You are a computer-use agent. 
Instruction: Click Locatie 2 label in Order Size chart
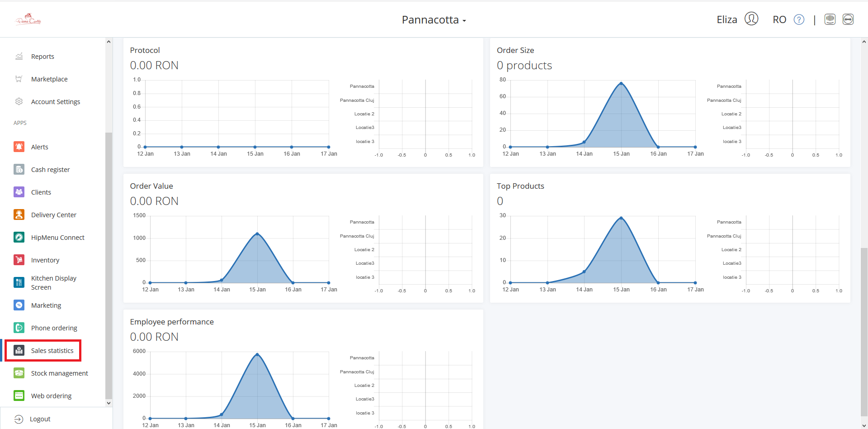click(x=731, y=114)
